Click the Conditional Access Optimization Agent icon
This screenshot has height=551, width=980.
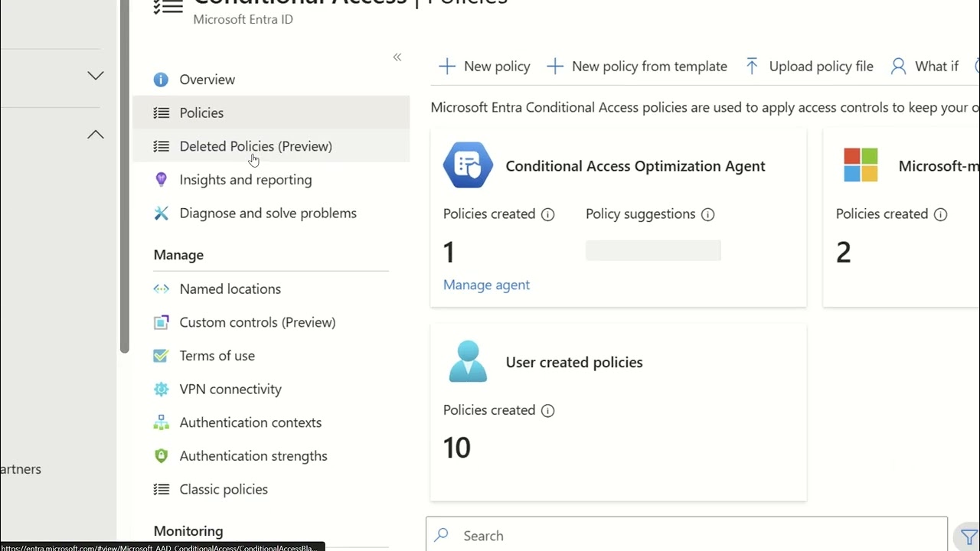pyautogui.click(x=468, y=165)
